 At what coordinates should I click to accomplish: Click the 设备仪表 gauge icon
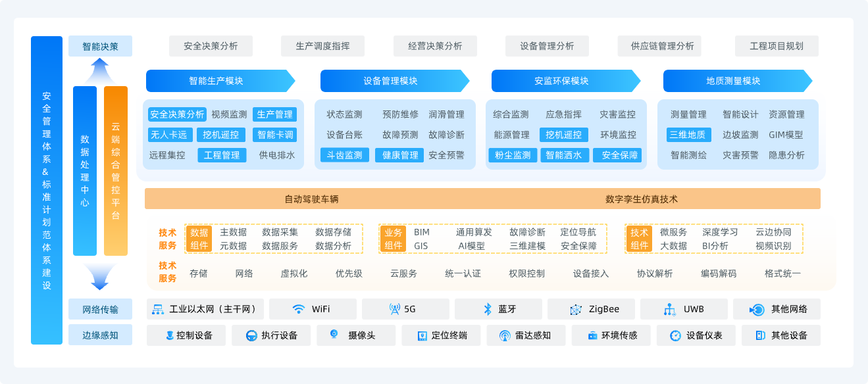coord(675,335)
